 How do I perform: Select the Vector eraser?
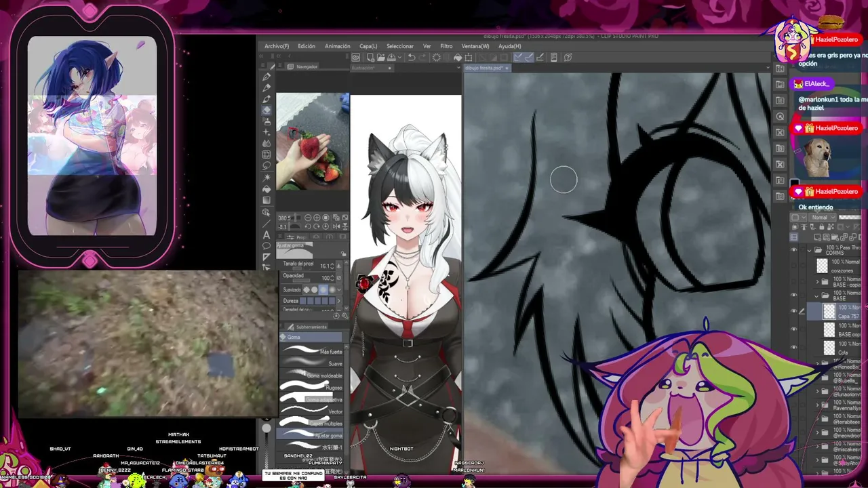[312, 411]
